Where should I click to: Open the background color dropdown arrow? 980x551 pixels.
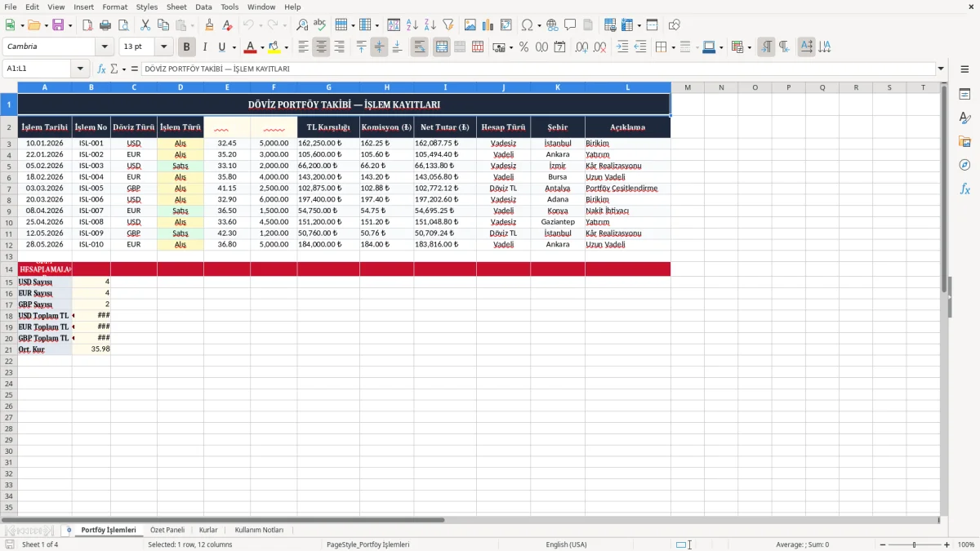[286, 47]
